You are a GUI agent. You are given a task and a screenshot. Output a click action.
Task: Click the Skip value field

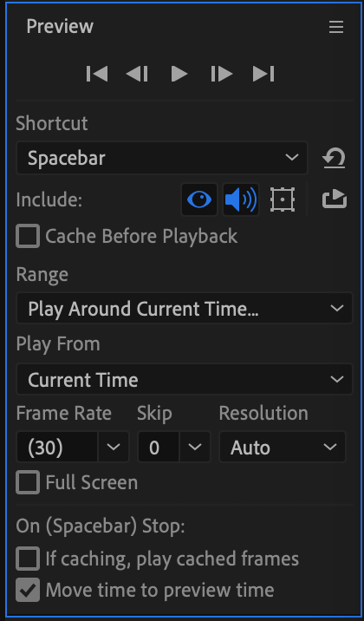point(159,448)
